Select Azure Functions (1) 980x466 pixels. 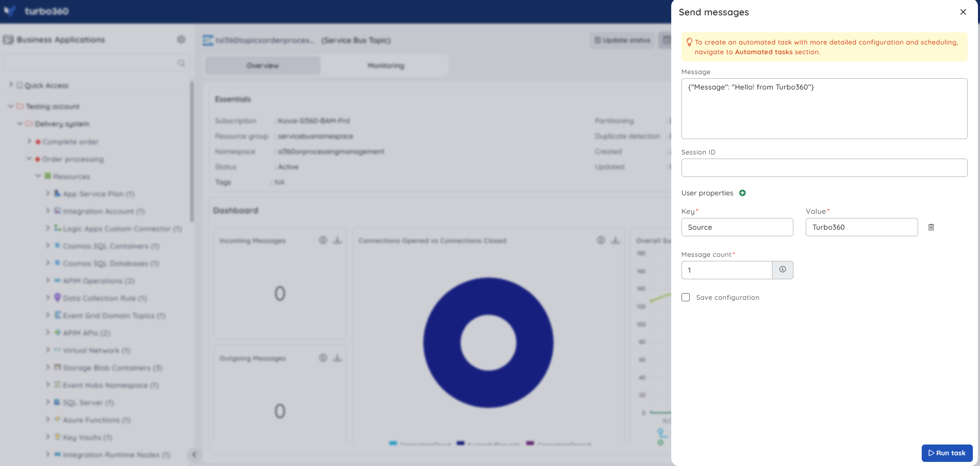[x=97, y=420]
